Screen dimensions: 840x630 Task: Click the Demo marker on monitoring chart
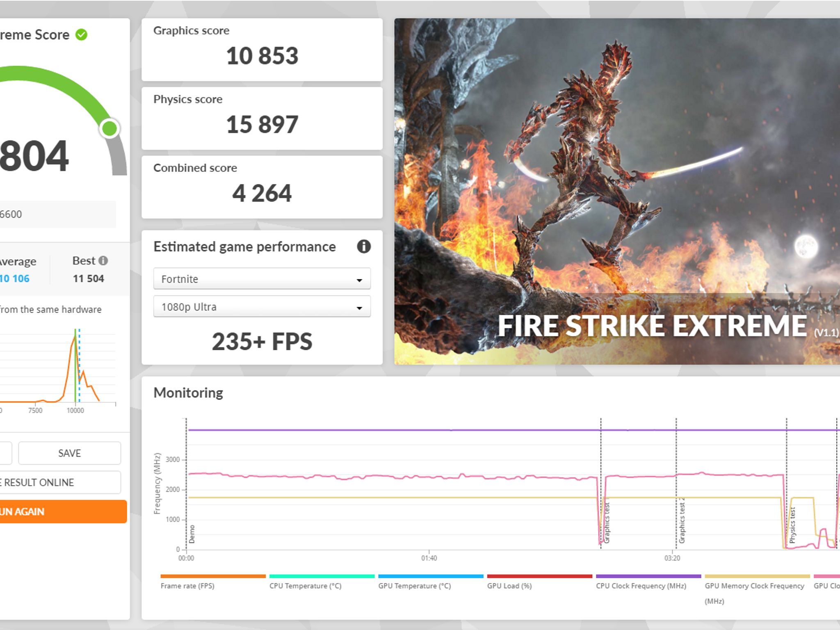(x=192, y=534)
